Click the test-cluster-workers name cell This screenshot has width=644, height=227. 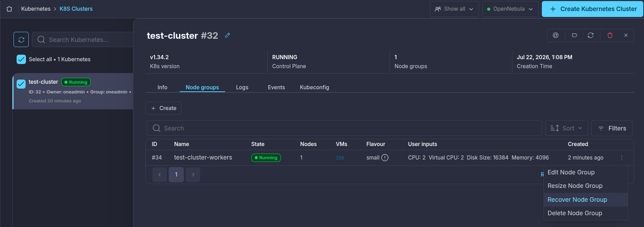click(x=203, y=157)
